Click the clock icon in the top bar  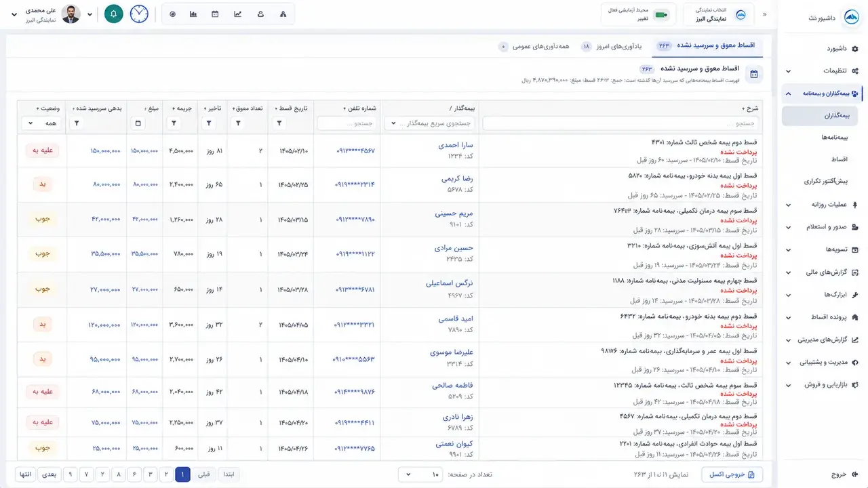(139, 14)
